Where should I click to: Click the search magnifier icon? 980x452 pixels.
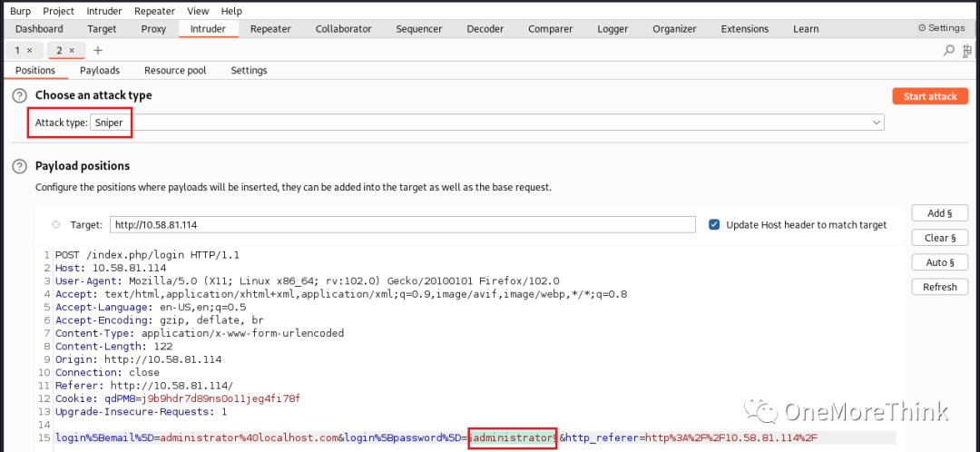949,51
